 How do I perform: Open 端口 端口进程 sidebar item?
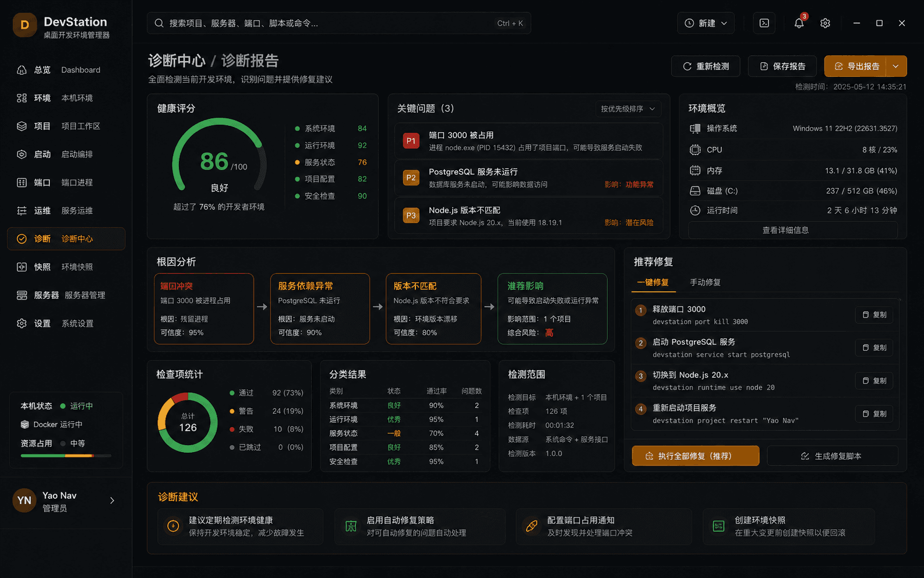click(x=66, y=182)
